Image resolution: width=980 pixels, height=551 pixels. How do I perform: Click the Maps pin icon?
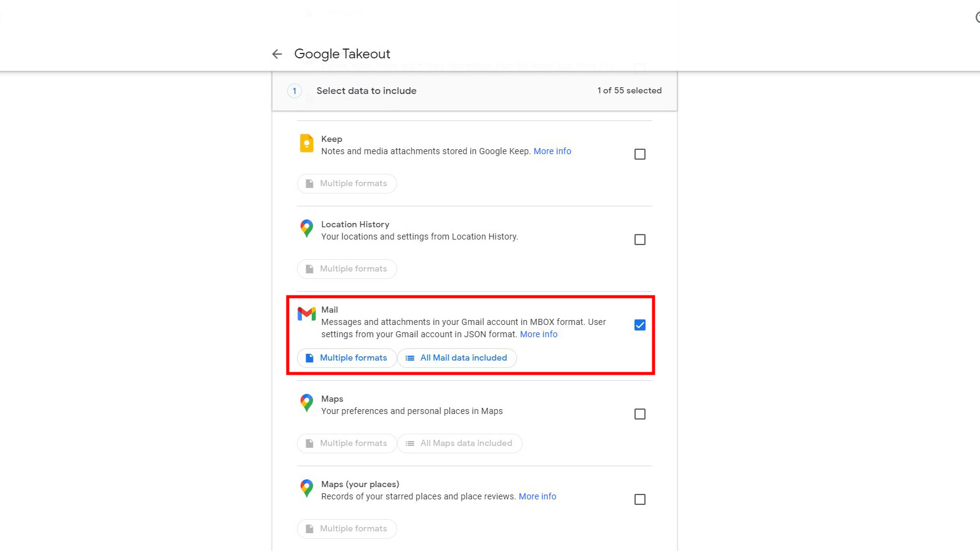(x=306, y=402)
